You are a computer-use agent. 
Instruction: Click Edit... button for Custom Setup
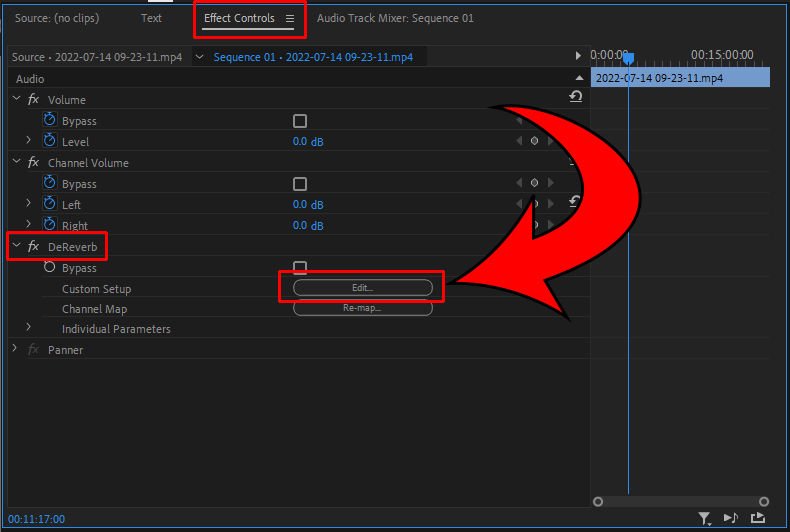[x=363, y=288]
